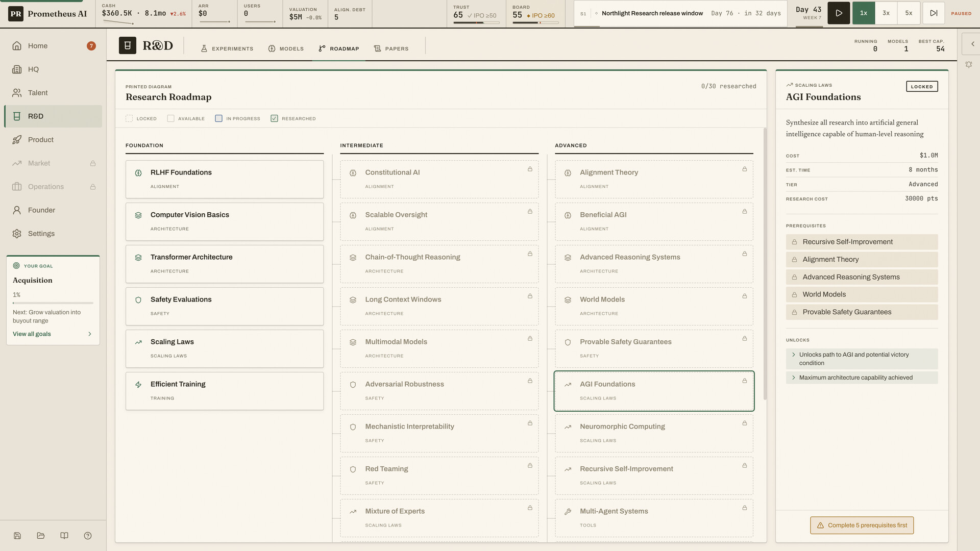The height and width of the screenshot is (551, 980).
Task: Click the roadmap vertical scrollbar
Action: pos(765,263)
